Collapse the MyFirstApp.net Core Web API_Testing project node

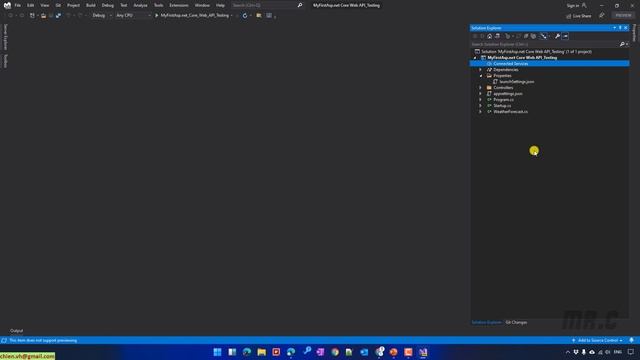[x=475, y=58]
